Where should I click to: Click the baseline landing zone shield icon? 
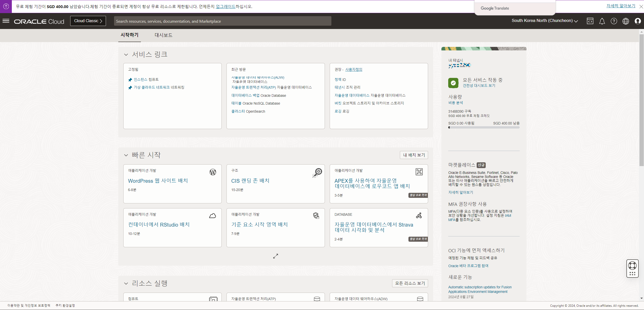pyautogui.click(x=316, y=215)
